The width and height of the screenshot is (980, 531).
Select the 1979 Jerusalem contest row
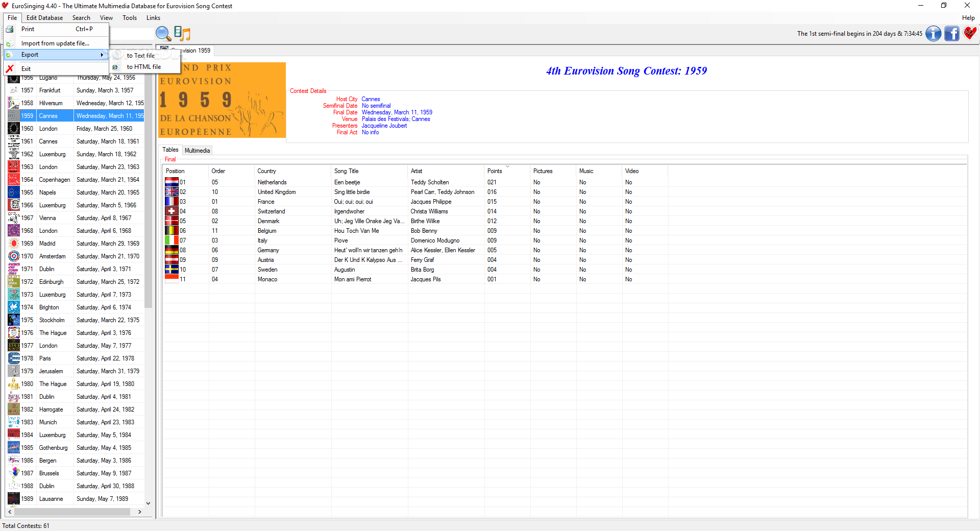click(76, 371)
